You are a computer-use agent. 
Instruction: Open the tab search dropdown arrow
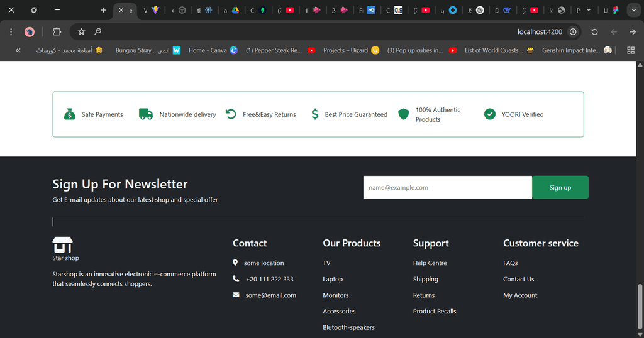[633, 10]
